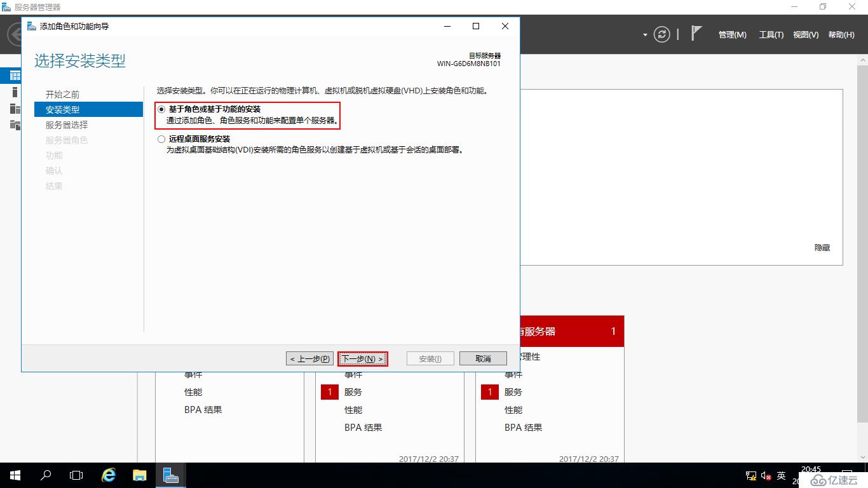Open the All Servers icon in the sidebar

coord(15,109)
